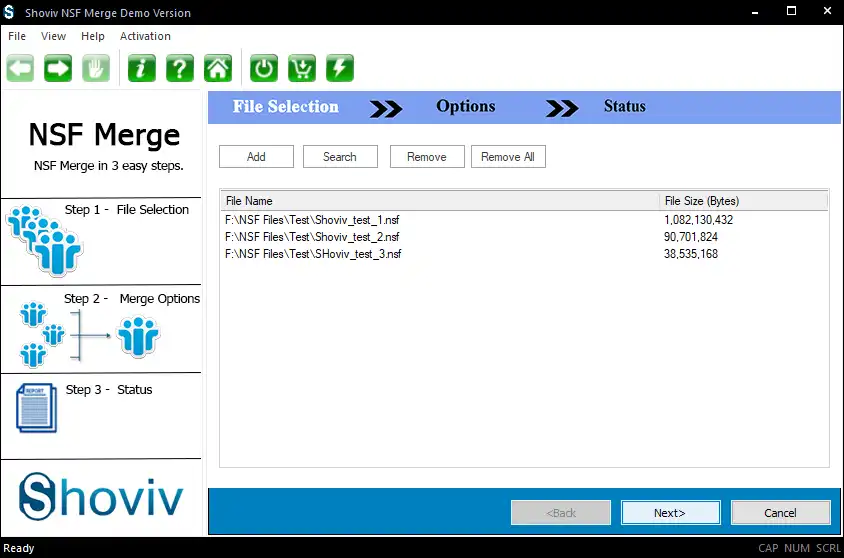Click the SCRL indicator in status bar
844x558 pixels.
click(x=828, y=548)
